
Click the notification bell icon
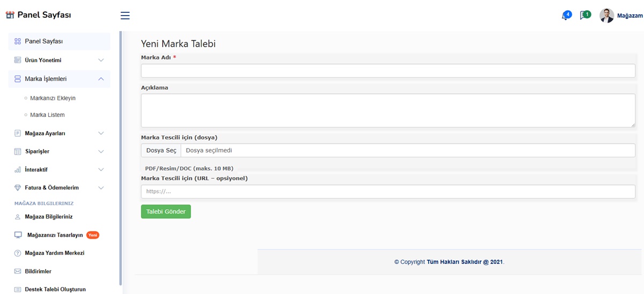[565, 16]
